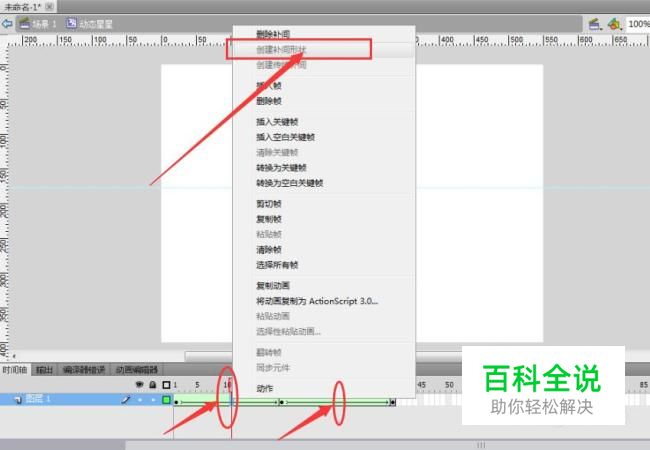Choose 删除帧 from the context menu

tap(269, 101)
